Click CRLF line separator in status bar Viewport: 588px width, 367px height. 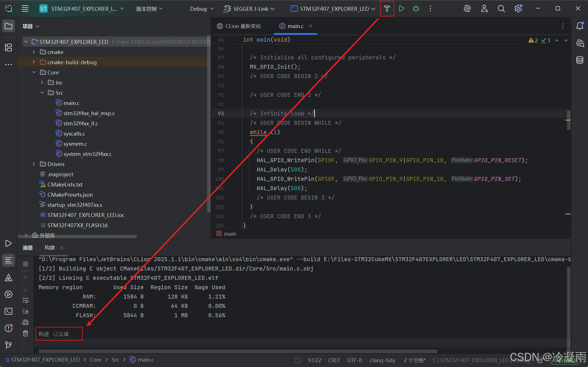[334, 360]
